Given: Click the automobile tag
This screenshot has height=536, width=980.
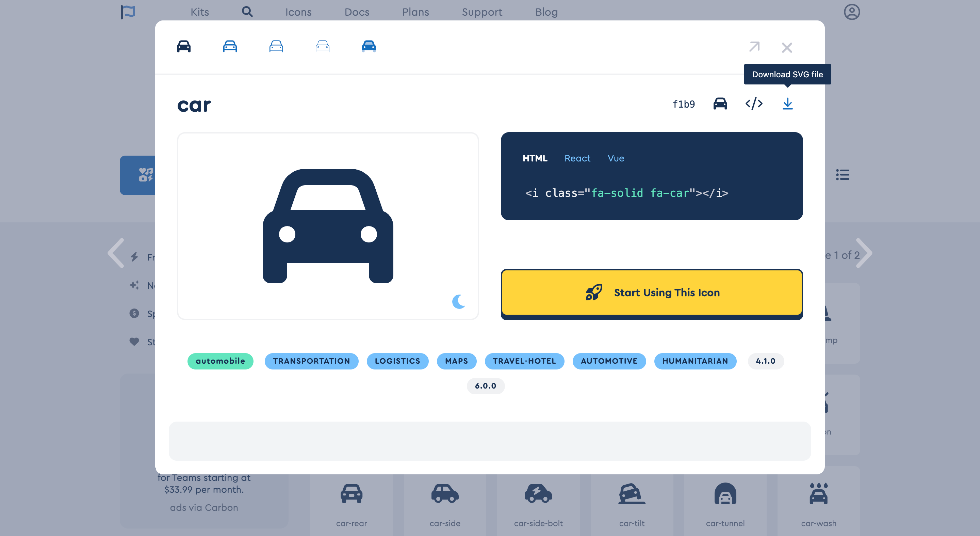Looking at the screenshot, I should click(x=220, y=361).
